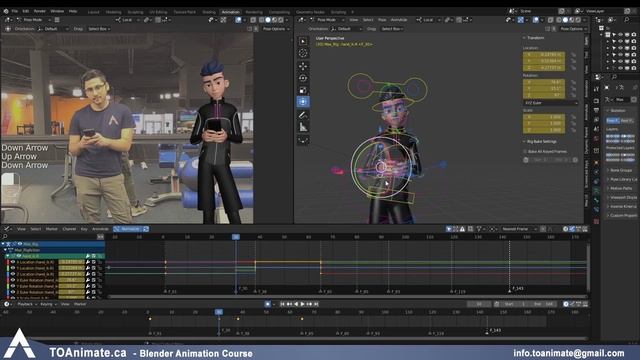
Task: Click Rotation Z value field in Transform
Action: 544,95
